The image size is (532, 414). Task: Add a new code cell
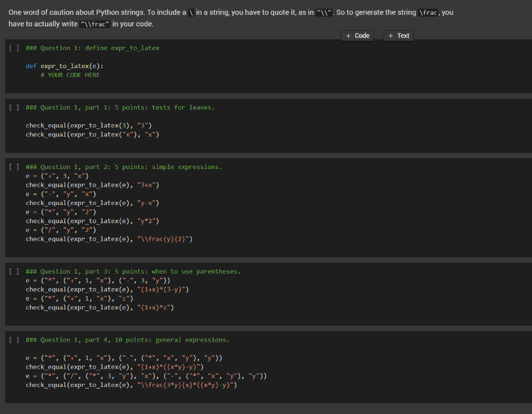pos(357,35)
